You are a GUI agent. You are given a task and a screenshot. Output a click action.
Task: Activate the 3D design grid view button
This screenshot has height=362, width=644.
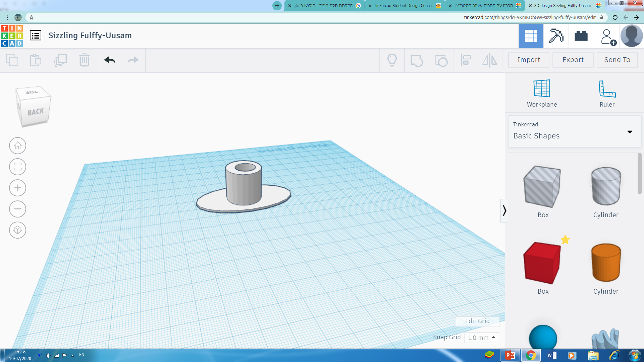coord(531,36)
